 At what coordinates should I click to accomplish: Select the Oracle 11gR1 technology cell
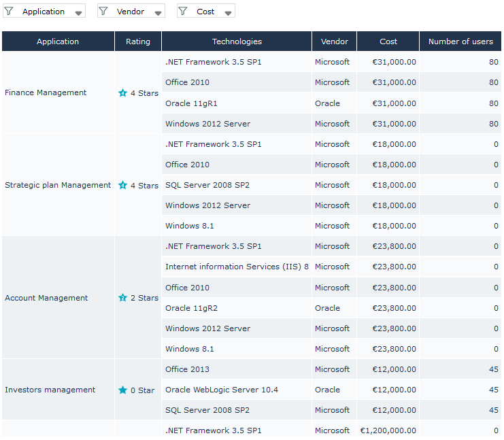[x=191, y=103]
